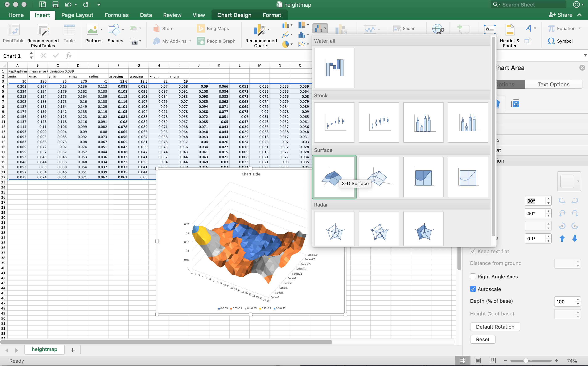Click the Size & Properties icon in Format pane
This screenshot has height=366, width=588.
pyautogui.click(x=515, y=104)
